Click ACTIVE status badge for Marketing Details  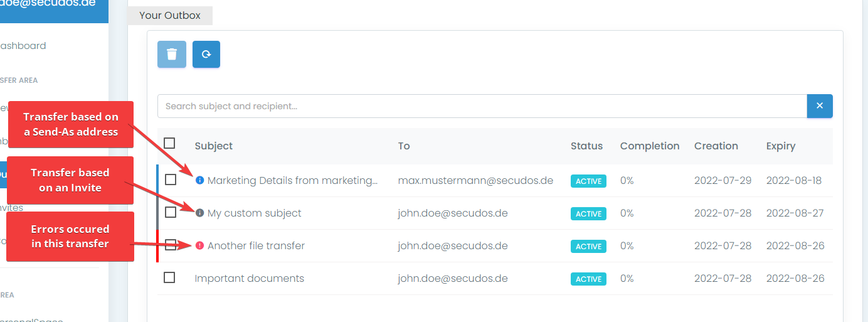pos(588,181)
